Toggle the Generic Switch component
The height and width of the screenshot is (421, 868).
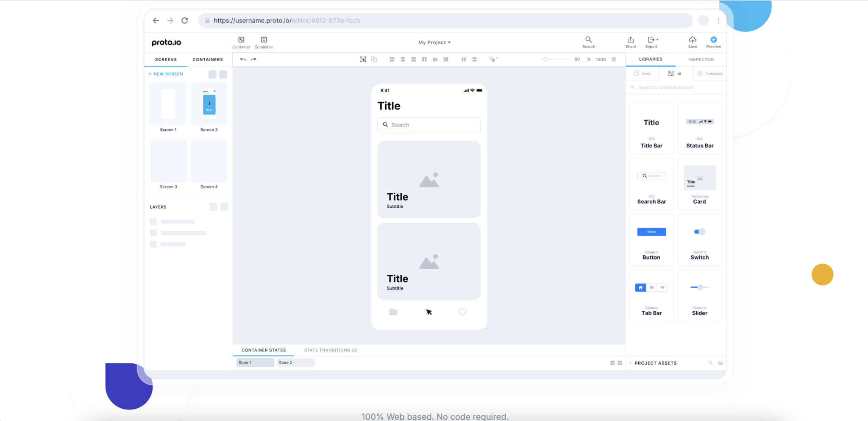point(700,232)
